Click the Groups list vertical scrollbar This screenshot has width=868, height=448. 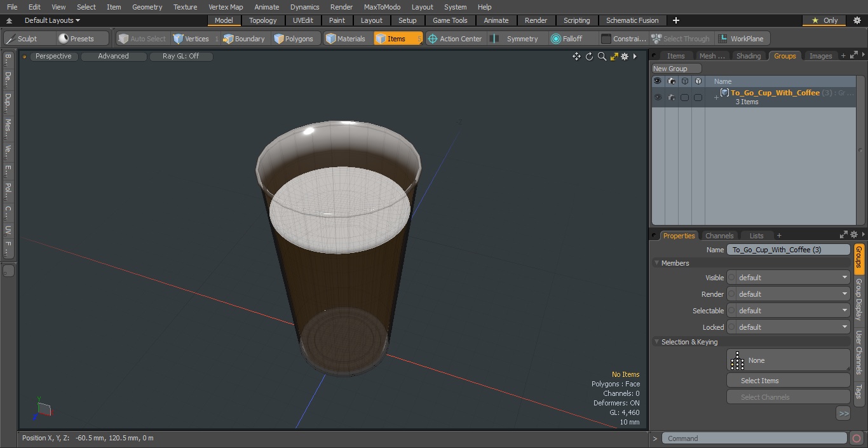(x=861, y=151)
